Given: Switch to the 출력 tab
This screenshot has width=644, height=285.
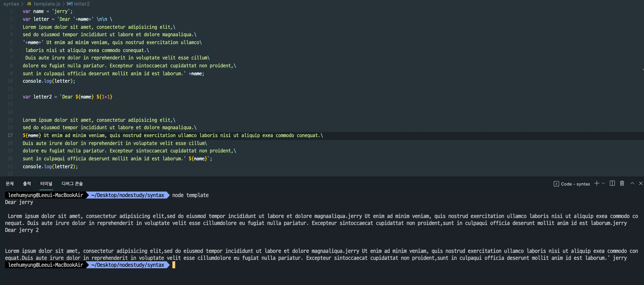Looking at the screenshot, I should tap(27, 184).
